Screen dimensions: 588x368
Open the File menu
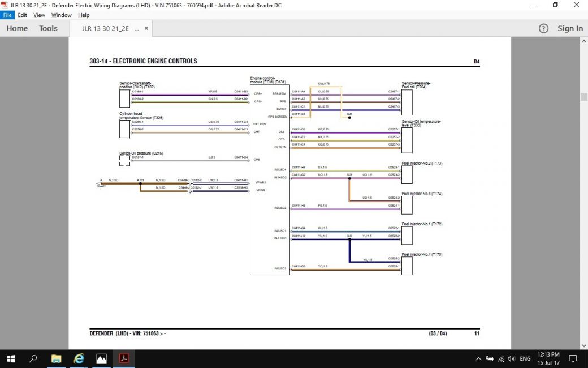[7, 15]
